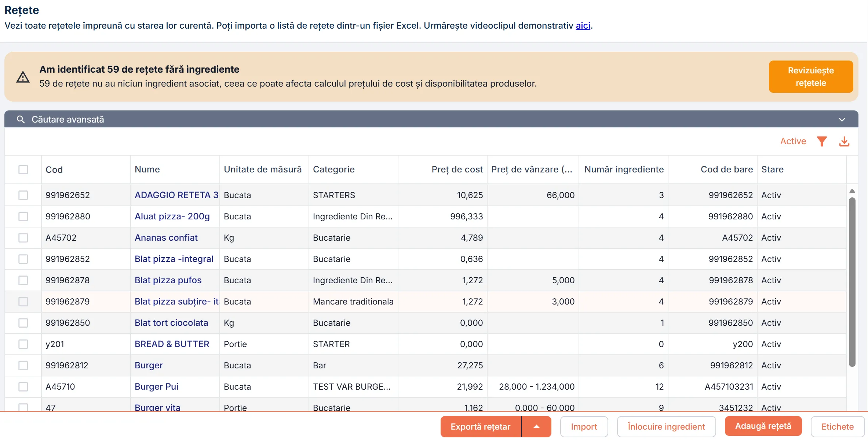Click the Exportă rețetar button
The width and height of the screenshot is (868, 441).
(481, 426)
